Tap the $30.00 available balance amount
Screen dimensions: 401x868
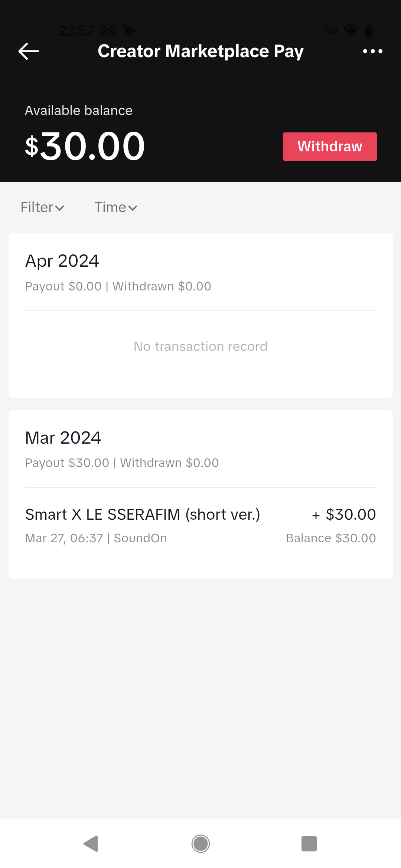click(85, 147)
